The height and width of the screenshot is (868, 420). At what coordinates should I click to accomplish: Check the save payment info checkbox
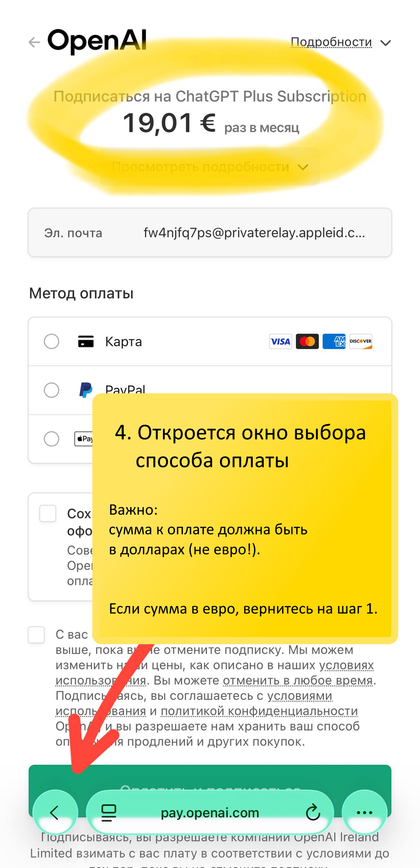coord(48,514)
